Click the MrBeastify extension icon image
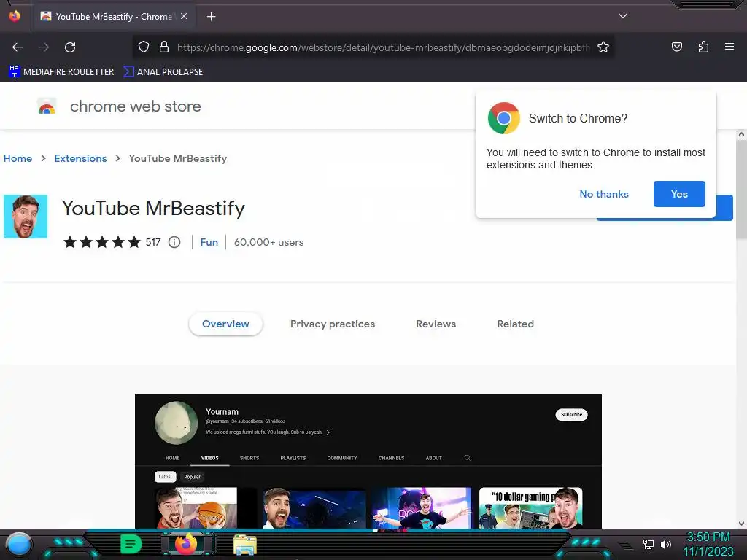The image size is (747, 560). (x=26, y=216)
